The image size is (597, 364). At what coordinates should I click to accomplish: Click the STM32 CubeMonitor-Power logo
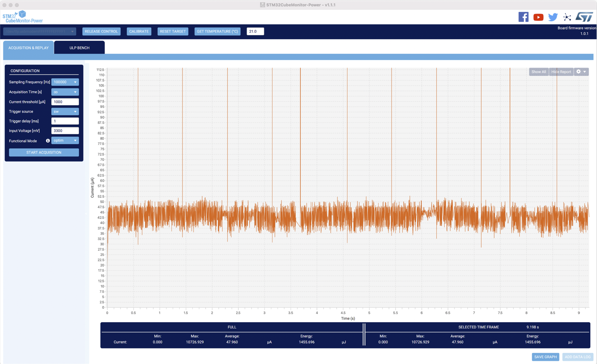click(x=22, y=17)
